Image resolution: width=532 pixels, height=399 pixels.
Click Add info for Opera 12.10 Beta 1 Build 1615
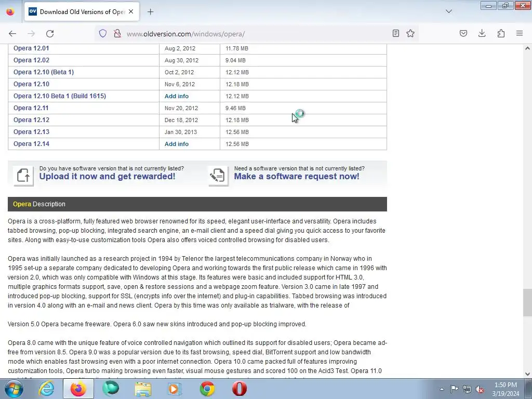(177, 96)
